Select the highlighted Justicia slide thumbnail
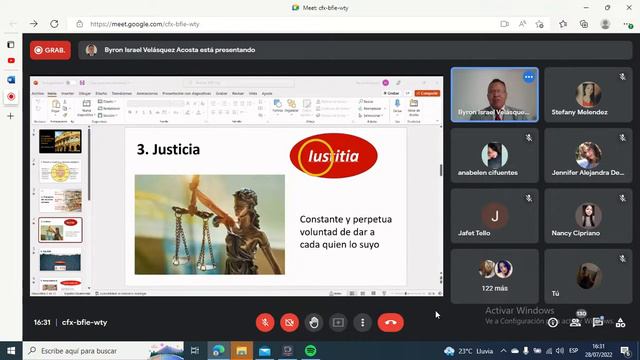640x360 pixels. 60,230
